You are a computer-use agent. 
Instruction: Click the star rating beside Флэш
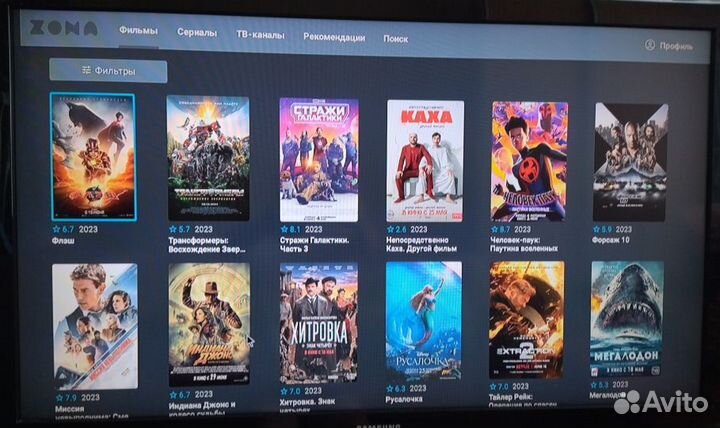63,229
